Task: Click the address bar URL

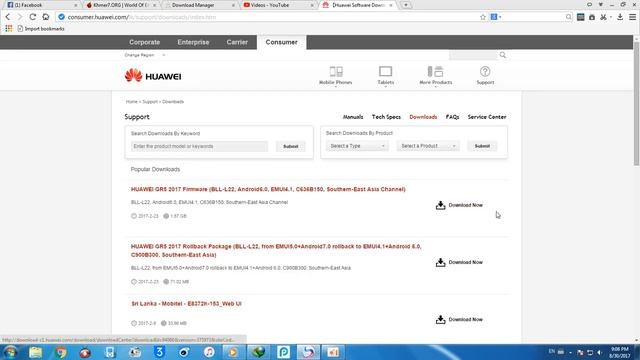Action: (x=142, y=17)
